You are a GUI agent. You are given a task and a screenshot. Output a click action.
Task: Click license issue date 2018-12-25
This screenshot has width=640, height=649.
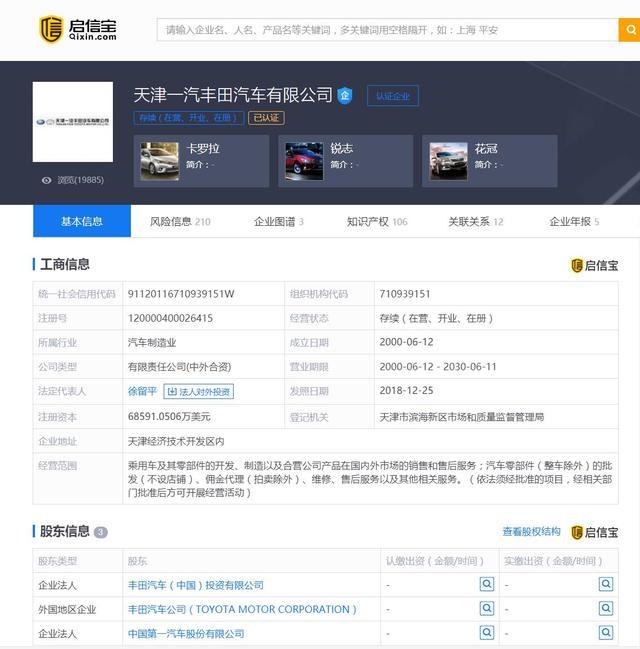pyautogui.click(x=406, y=390)
